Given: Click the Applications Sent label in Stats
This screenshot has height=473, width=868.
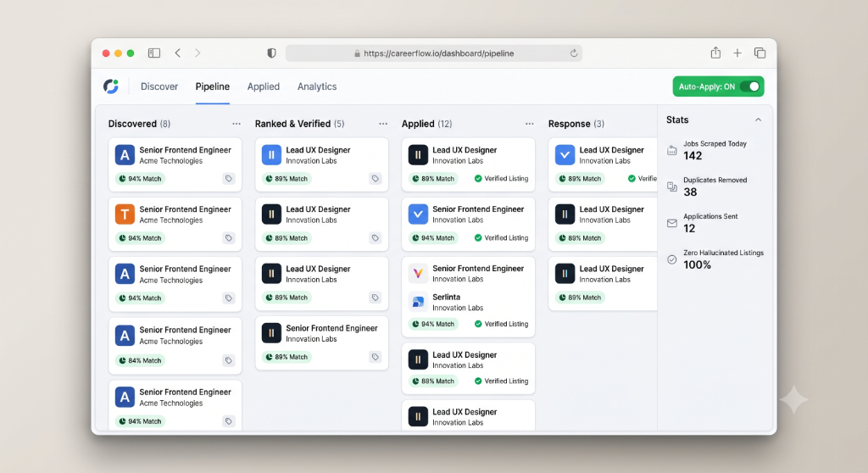Looking at the screenshot, I should [710, 216].
